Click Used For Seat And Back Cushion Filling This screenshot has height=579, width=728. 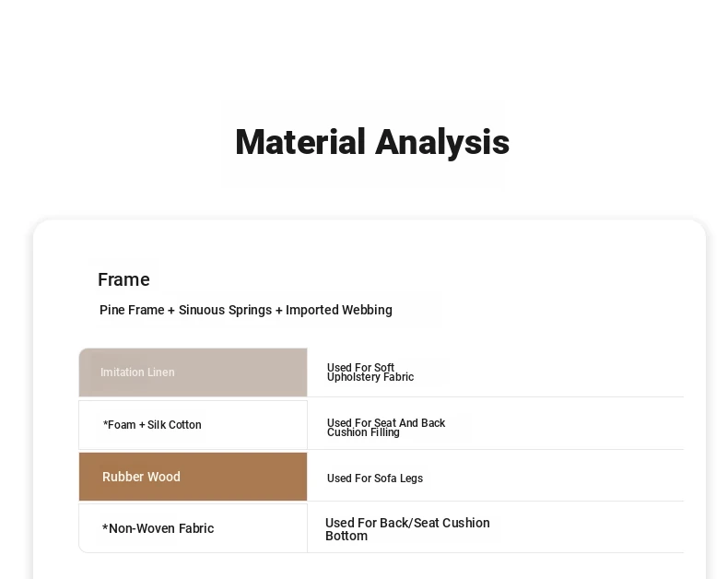click(x=386, y=428)
